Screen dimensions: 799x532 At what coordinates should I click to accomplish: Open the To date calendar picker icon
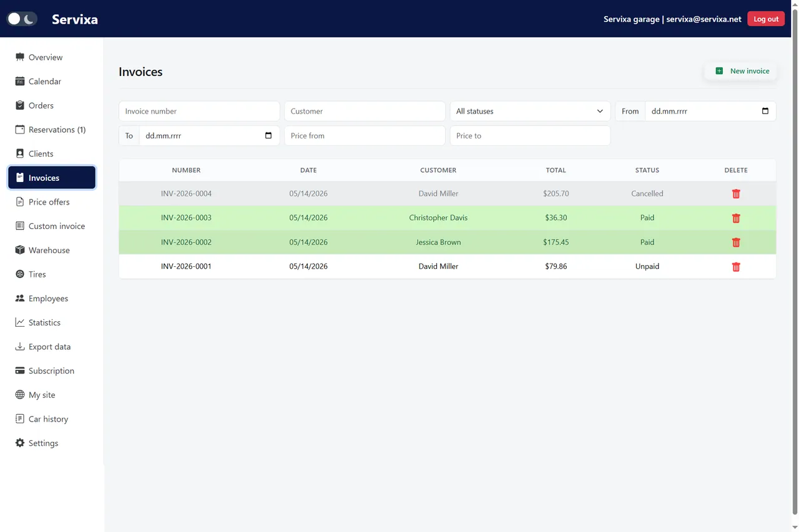click(268, 135)
